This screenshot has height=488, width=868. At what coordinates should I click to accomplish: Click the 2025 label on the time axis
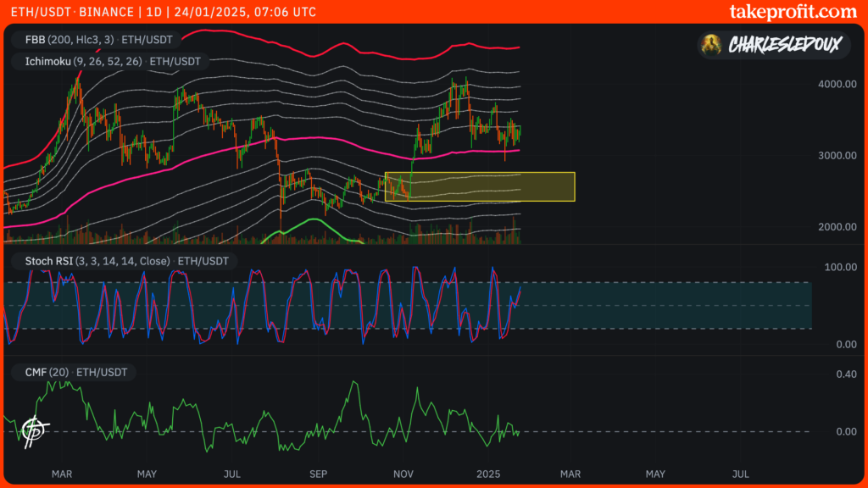pyautogui.click(x=489, y=474)
